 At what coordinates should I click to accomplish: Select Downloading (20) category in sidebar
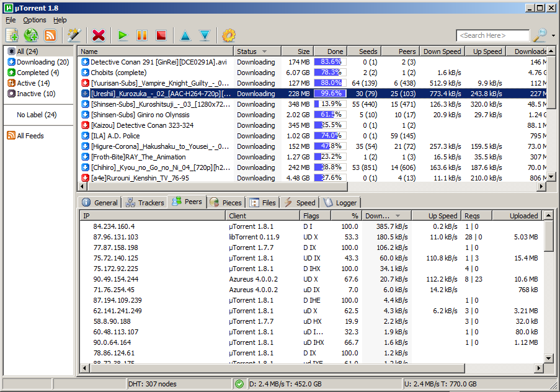click(38, 62)
